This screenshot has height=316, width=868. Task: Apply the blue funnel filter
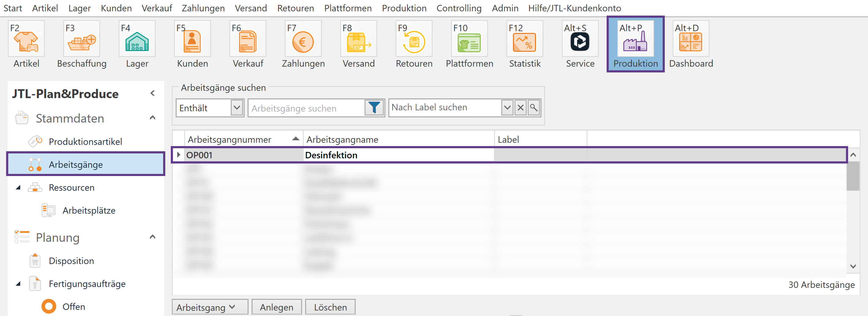(374, 108)
